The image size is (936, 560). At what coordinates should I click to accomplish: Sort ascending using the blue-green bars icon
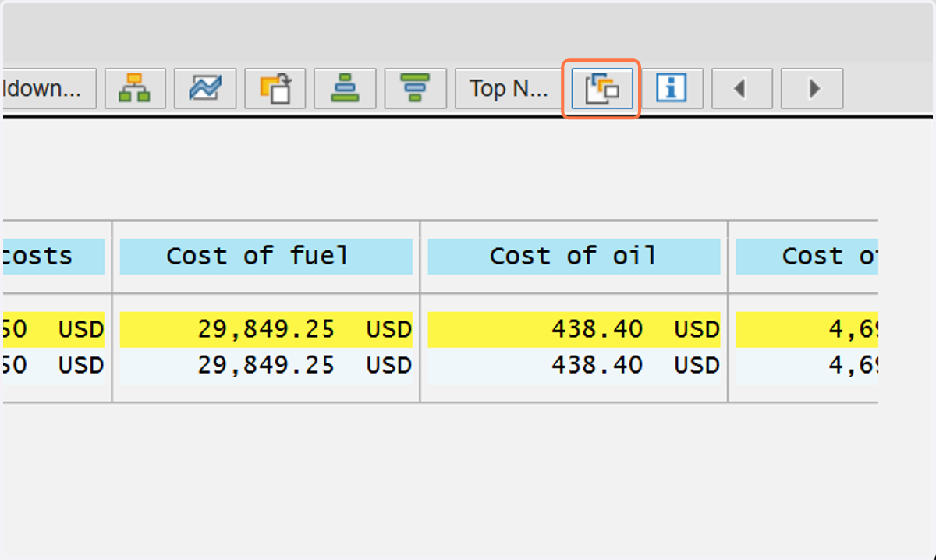point(345,88)
